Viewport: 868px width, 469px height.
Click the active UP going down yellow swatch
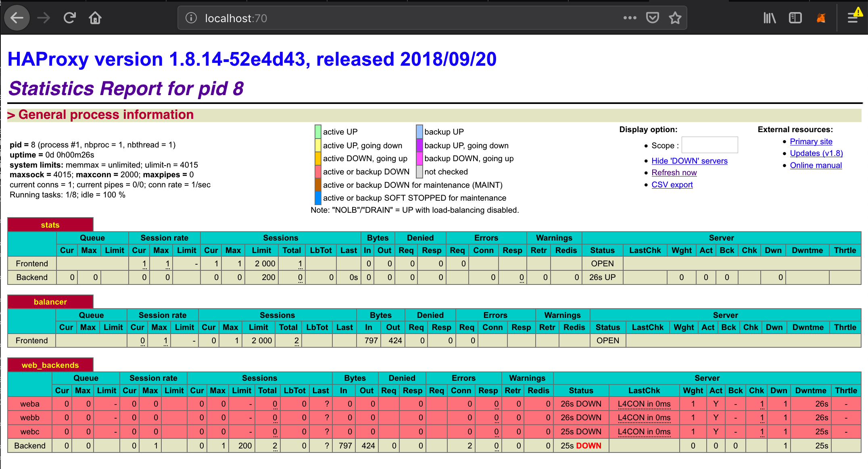(318, 145)
